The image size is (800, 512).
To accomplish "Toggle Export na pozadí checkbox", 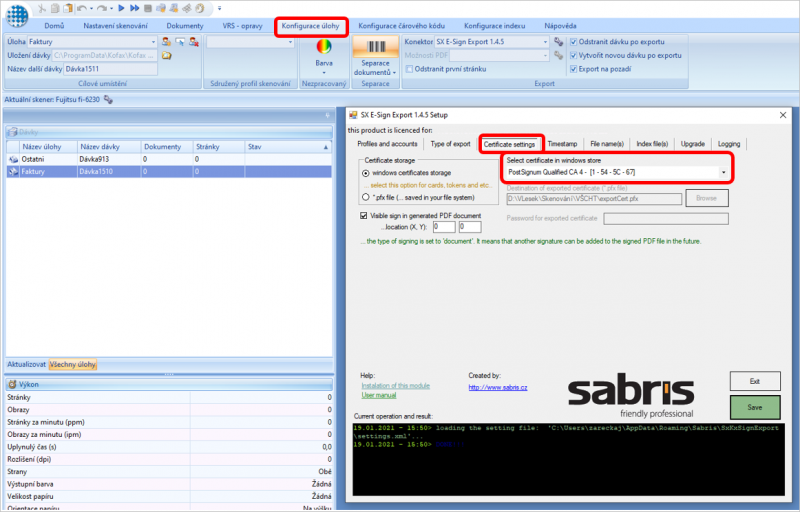I will point(573,69).
